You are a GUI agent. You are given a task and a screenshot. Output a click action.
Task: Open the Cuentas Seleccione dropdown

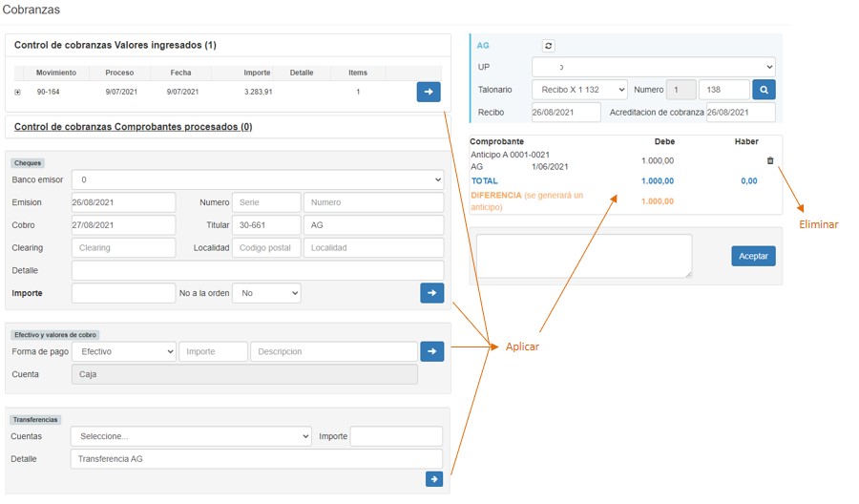pos(191,436)
